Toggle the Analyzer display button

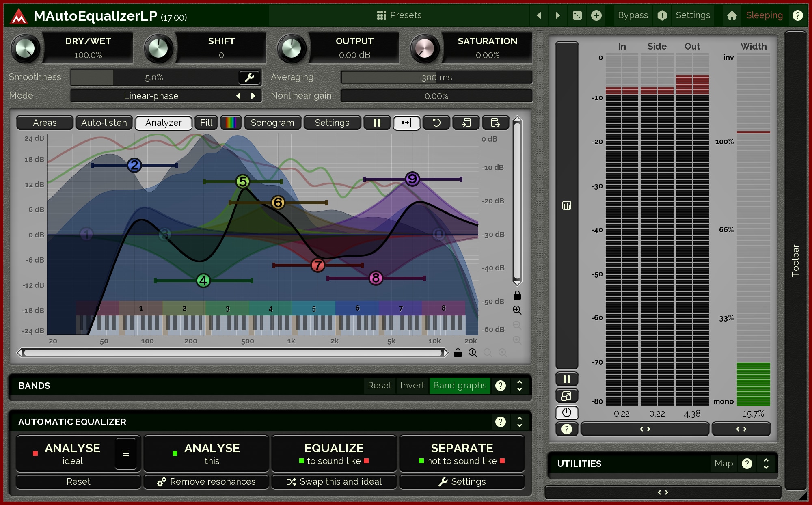(x=163, y=123)
